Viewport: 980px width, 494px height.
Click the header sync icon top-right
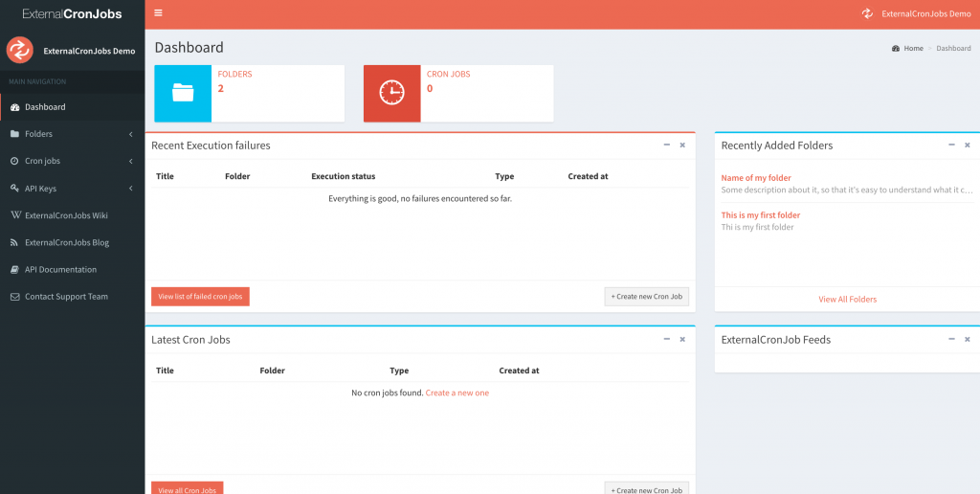click(x=867, y=13)
